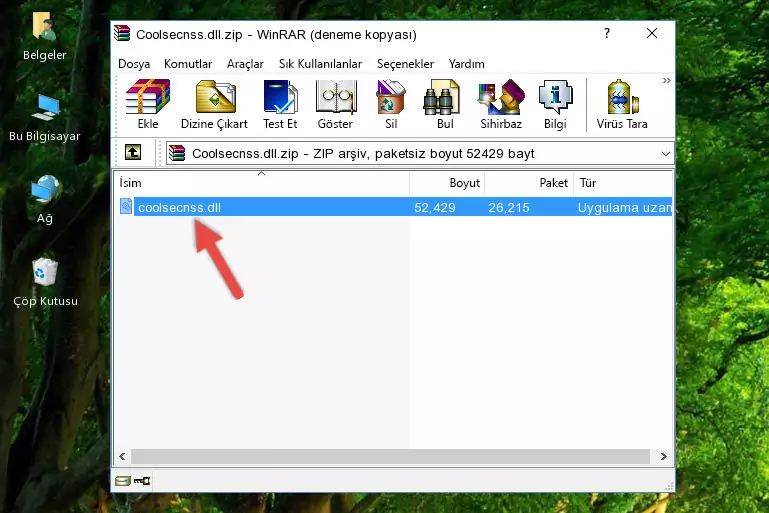Image resolution: width=769 pixels, height=513 pixels.
Task: Click the horizontal scrollbar left arrow
Action: click(x=122, y=457)
